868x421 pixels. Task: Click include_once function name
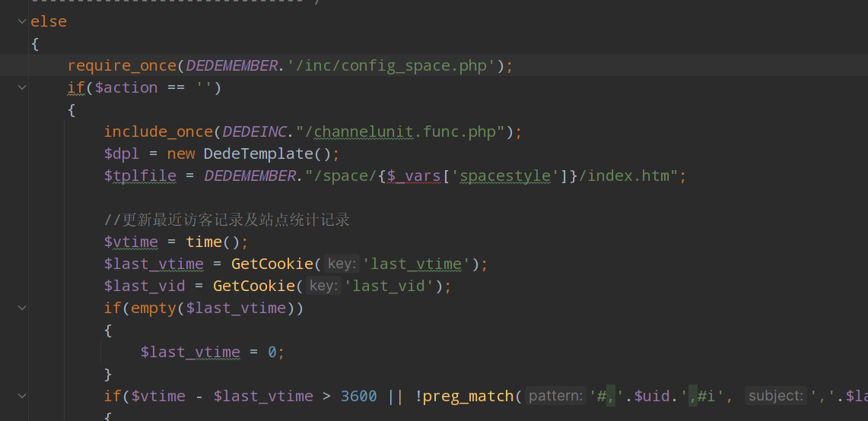pos(158,131)
